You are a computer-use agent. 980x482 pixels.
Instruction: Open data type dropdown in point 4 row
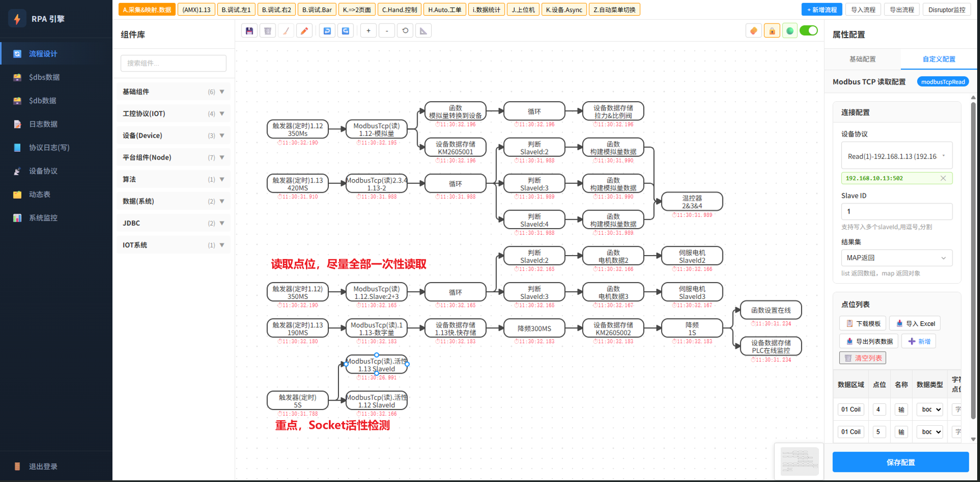929,410
